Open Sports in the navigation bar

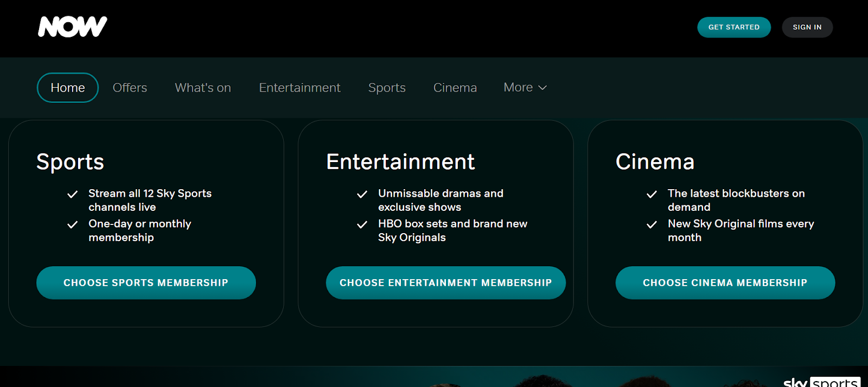pos(387,88)
